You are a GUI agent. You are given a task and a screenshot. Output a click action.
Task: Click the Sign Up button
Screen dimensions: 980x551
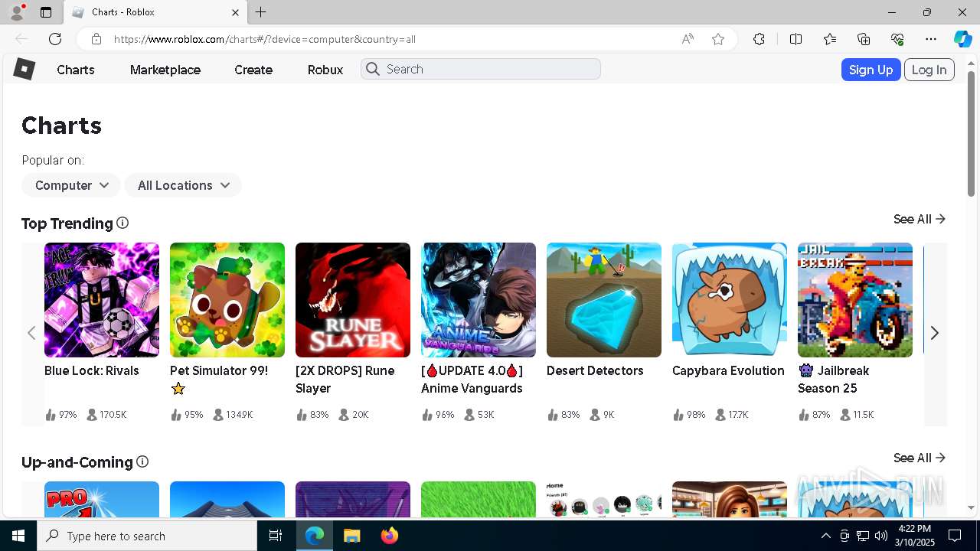871,70
